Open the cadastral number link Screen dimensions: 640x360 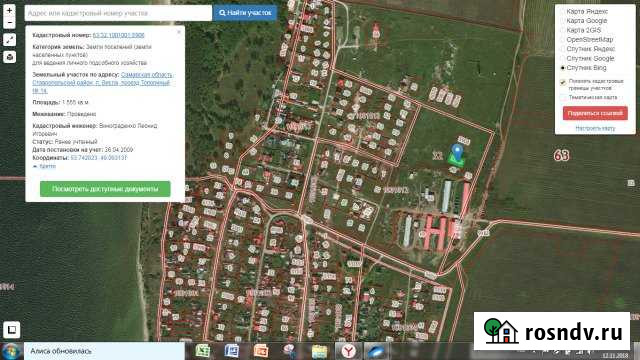[x=118, y=35]
